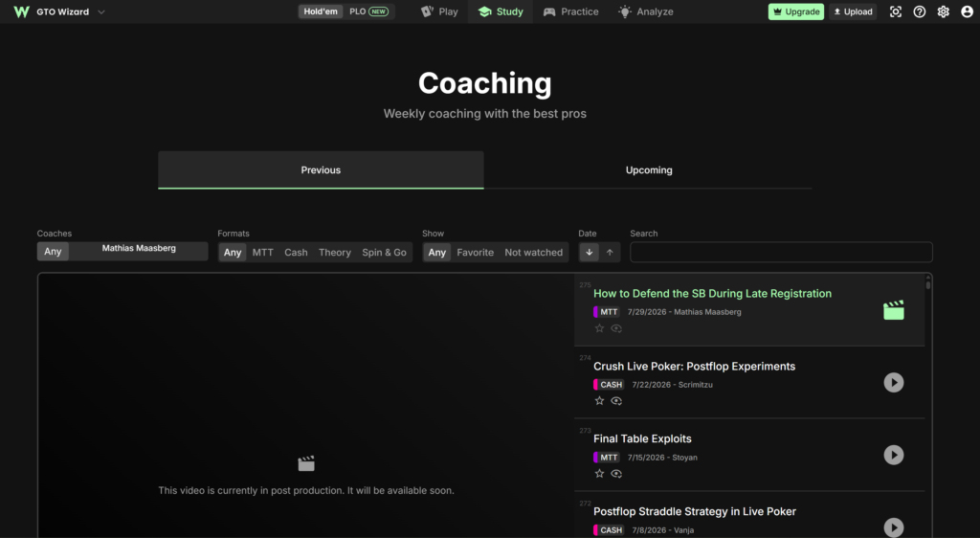This screenshot has height=538, width=980.
Task: Open the Mathias Maasberg coach selector
Action: pyautogui.click(x=139, y=251)
